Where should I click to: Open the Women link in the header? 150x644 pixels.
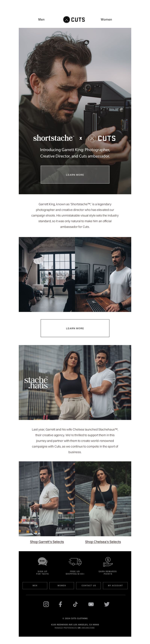pyautogui.click(x=106, y=20)
